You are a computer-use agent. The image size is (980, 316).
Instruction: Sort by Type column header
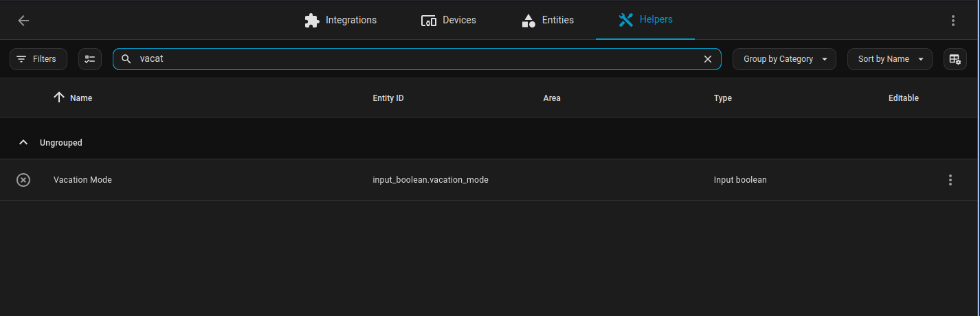[723, 98]
